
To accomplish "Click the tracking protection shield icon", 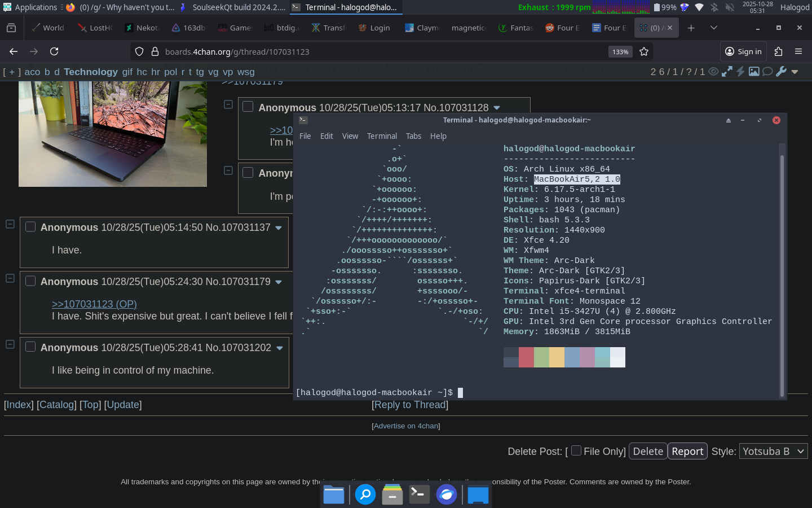I will [x=139, y=51].
